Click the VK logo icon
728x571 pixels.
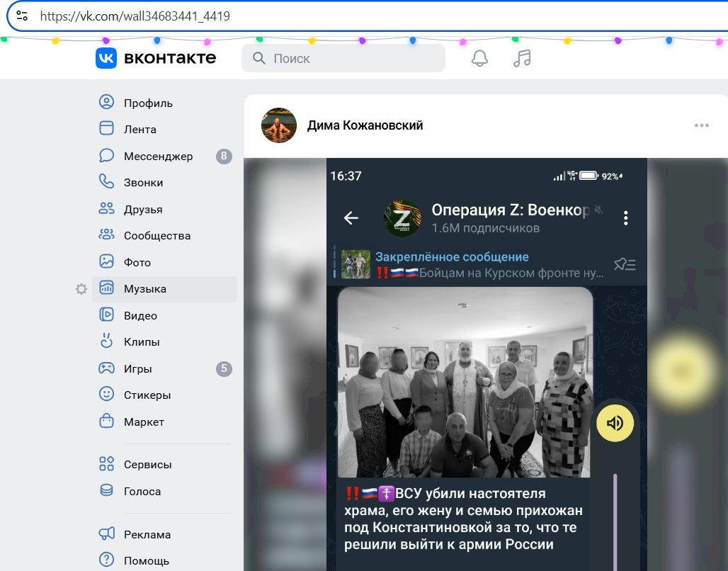pos(106,58)
